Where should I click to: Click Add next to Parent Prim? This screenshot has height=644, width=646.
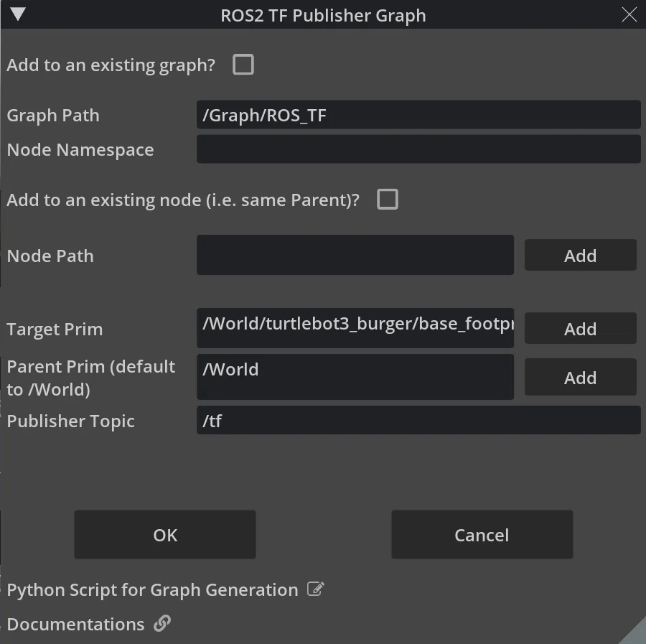[580, 377]
